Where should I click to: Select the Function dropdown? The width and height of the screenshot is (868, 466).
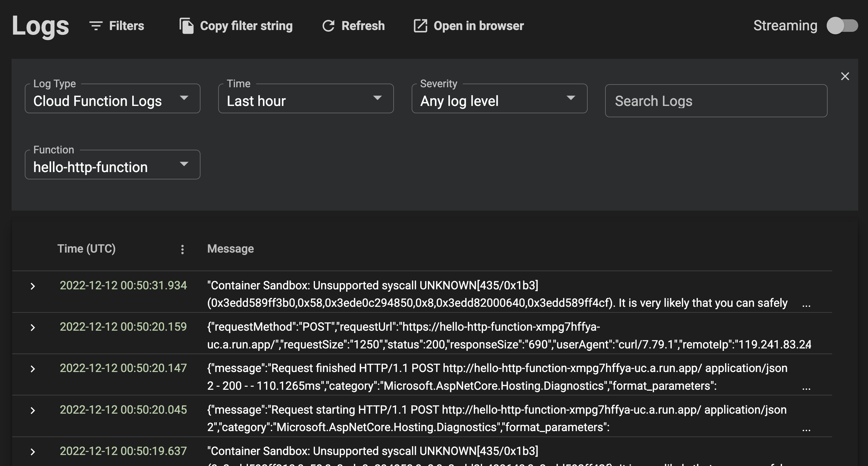tap(113, 167)
